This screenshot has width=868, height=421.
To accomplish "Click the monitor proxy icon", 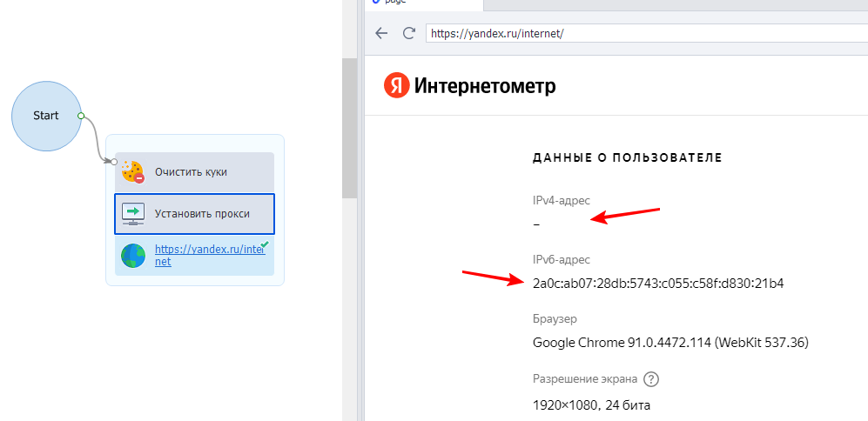I will click(x=133, y=213).
